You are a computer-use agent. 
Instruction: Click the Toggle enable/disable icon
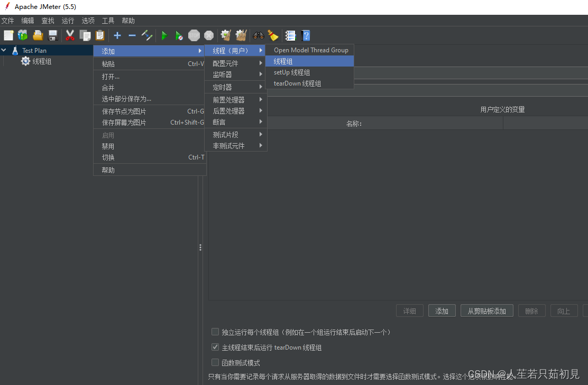146,35
